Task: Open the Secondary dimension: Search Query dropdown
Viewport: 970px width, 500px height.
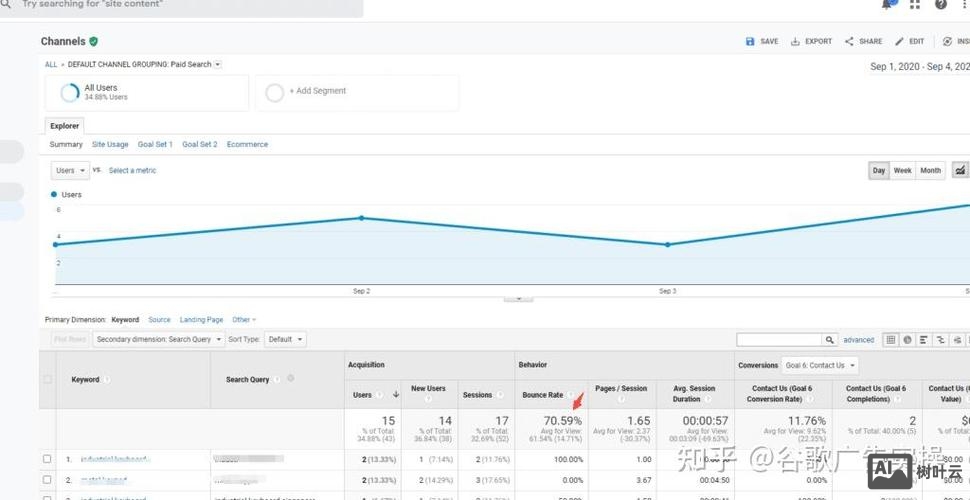Action: pos(158,339)
